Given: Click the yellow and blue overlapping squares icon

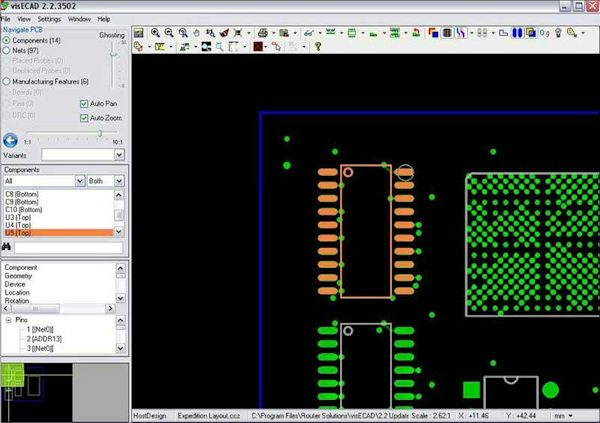Looking at the screenshot, I should tap(531, 33).
